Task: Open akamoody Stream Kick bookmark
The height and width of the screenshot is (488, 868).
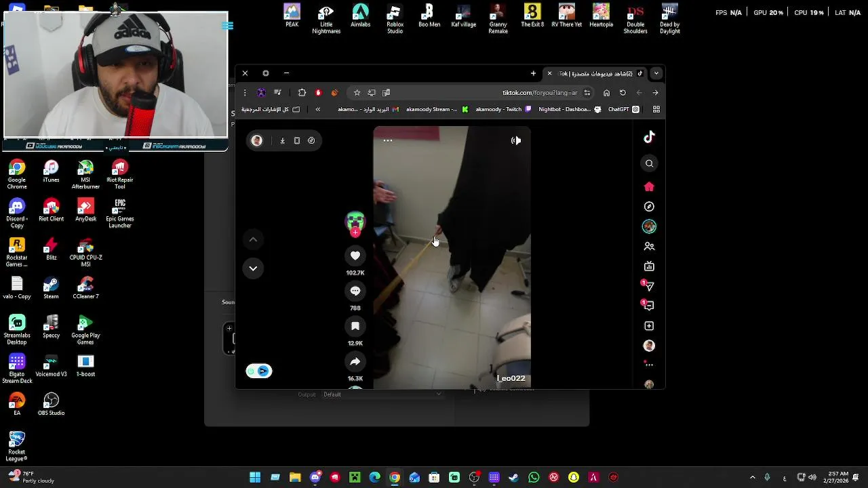Action: pyautogui.click(x=437, y=109)
